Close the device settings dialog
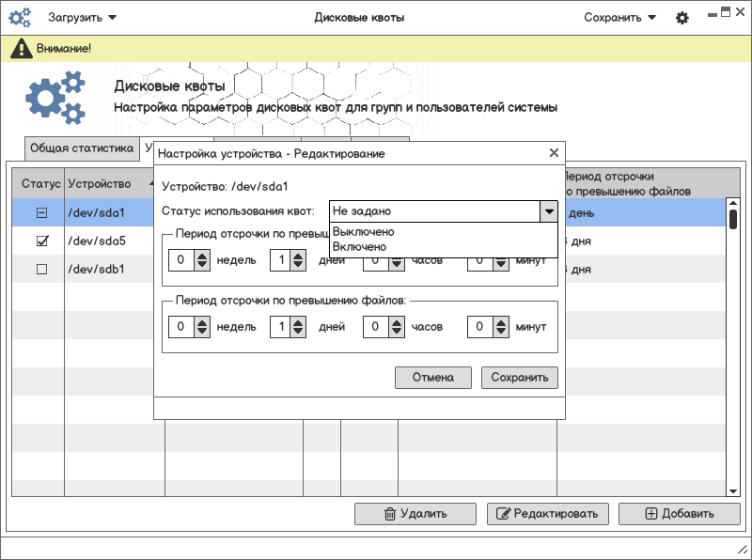The image size is (752, 560). pyautogui.click(x=554, y=153)
